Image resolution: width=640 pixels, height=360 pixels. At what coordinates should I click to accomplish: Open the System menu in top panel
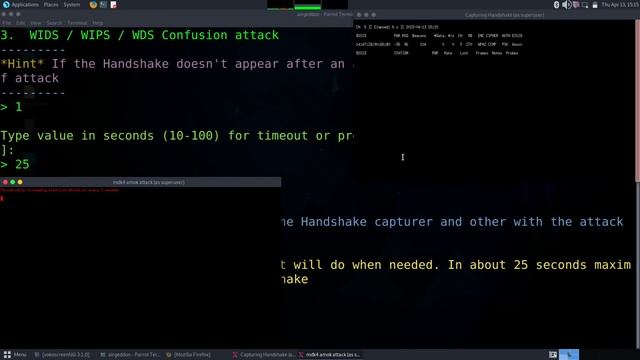pyautogui.click(x=72, y=4)
